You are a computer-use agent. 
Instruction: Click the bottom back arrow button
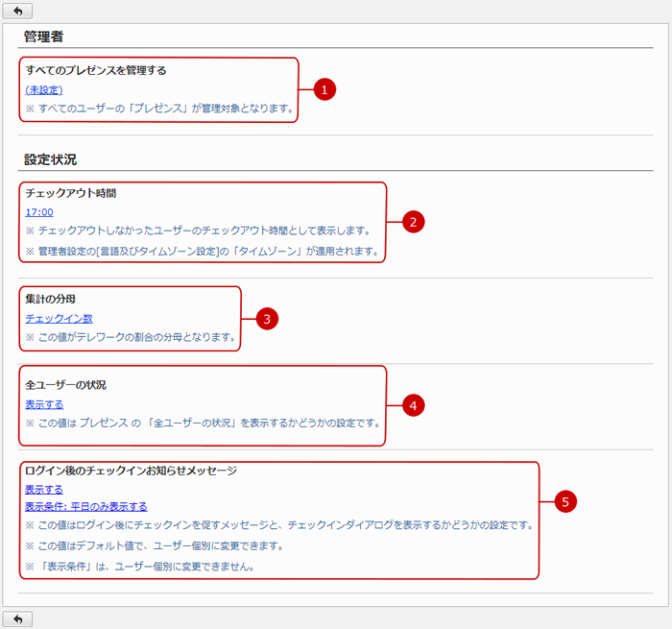(x=17, y=619)
